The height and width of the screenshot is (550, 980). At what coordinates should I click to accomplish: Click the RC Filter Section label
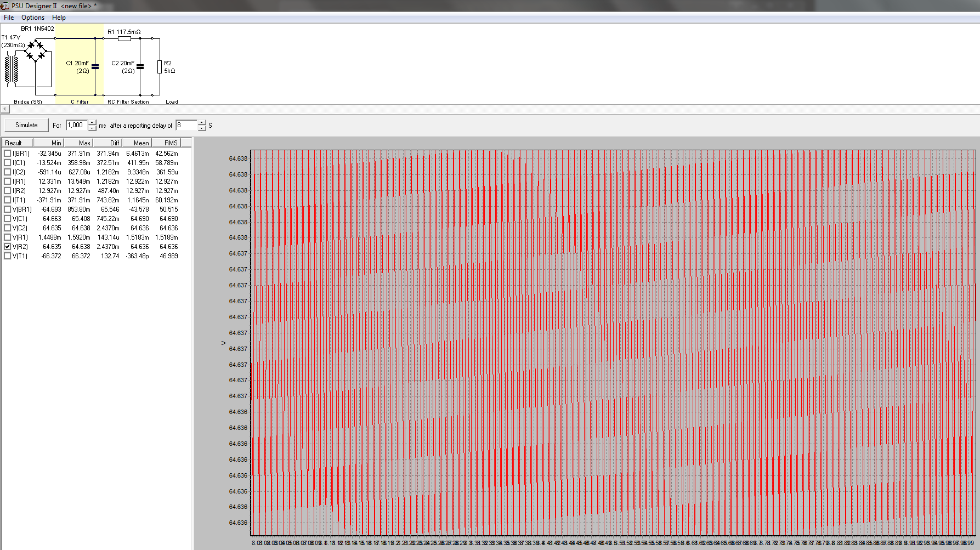(128, 101)
